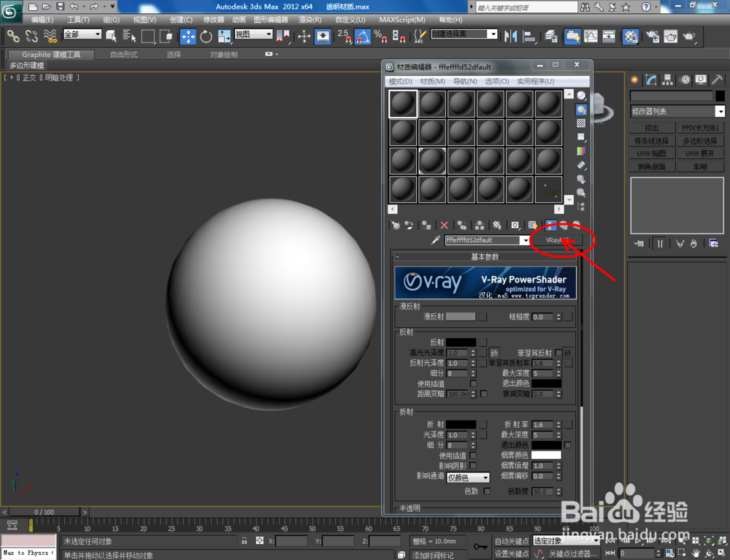
Task: Open the material name fffeffffd52dfault dropdown
Action: [x=525, y=240]
